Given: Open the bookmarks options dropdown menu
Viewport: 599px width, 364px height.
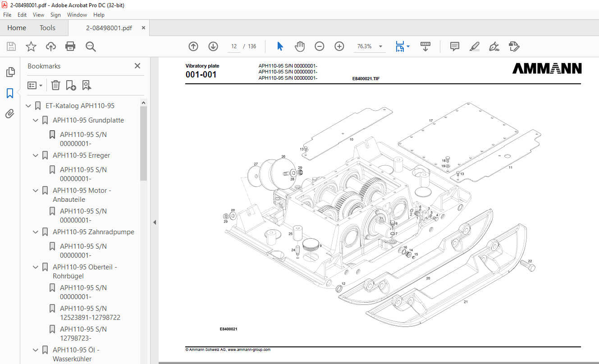Looking at the screenshot, I should (35, 85).
